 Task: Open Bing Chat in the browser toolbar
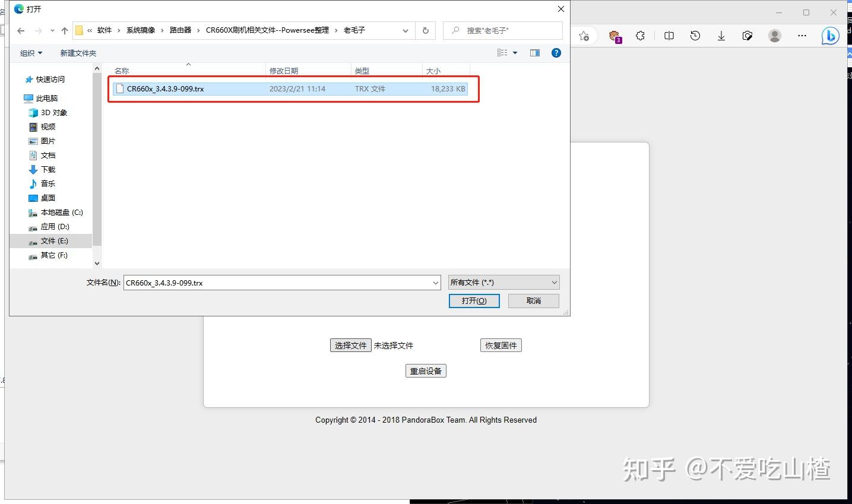click(x=830, y=36)
